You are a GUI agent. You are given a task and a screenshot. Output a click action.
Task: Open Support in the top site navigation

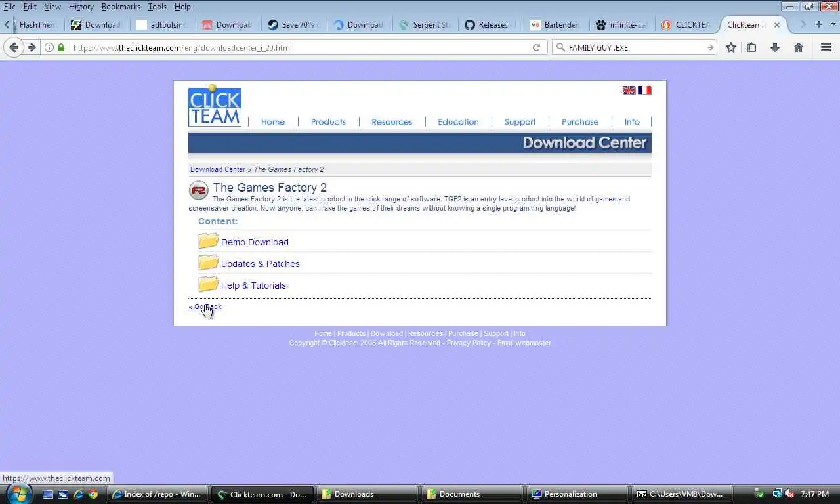(520, 122)
